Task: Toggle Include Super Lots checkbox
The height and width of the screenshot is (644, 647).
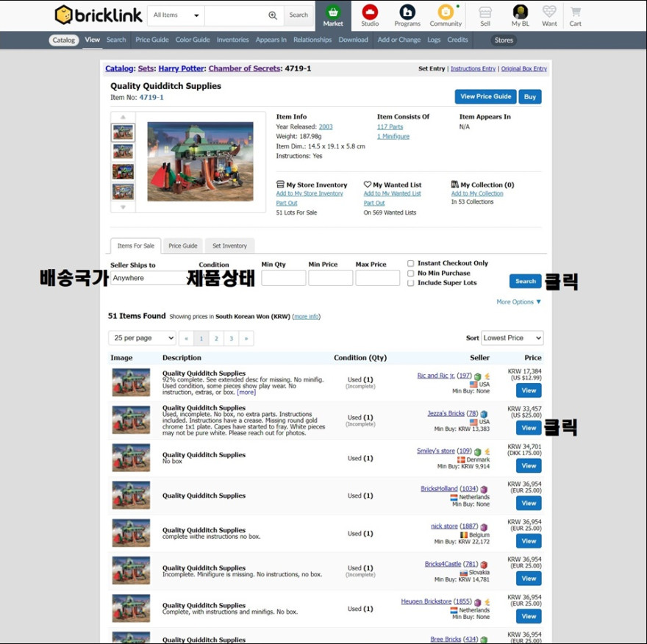Action: click(x=410, y=283)
